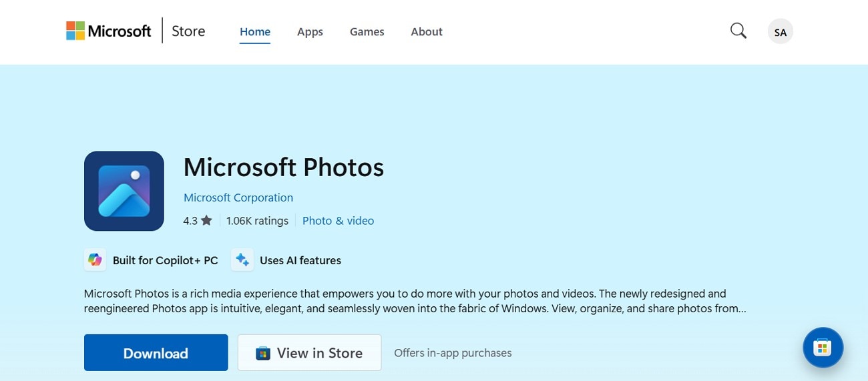The image size is (868, 381).
Task: Click the blue Download button
Action: [x=156, y=353]
